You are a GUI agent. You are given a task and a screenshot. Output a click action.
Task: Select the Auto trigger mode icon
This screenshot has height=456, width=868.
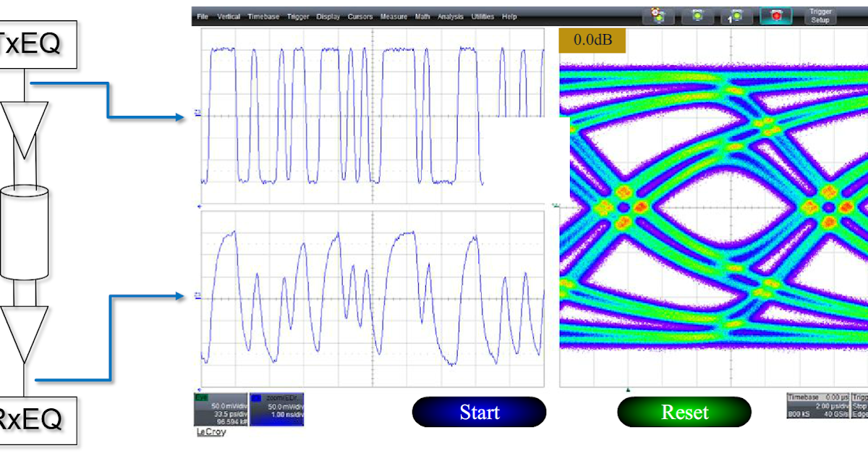tap(656, 16)
